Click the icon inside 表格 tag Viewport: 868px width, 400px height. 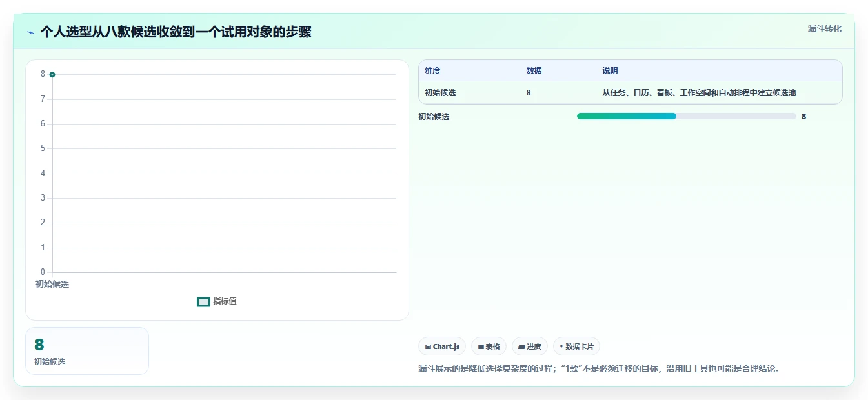tap(481, 347)
